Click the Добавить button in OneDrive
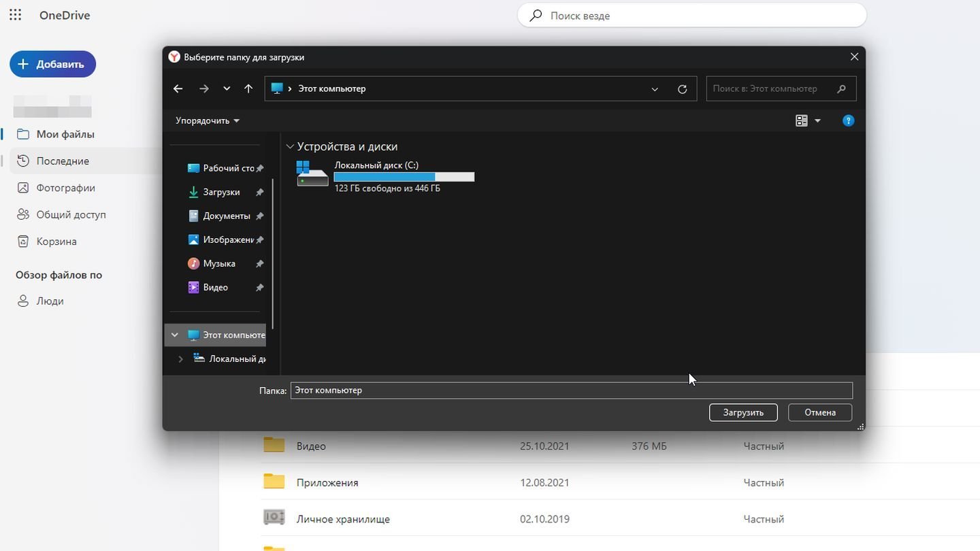Screen dimensions: 980x551 pyautogui.click(x=52, y=64)
